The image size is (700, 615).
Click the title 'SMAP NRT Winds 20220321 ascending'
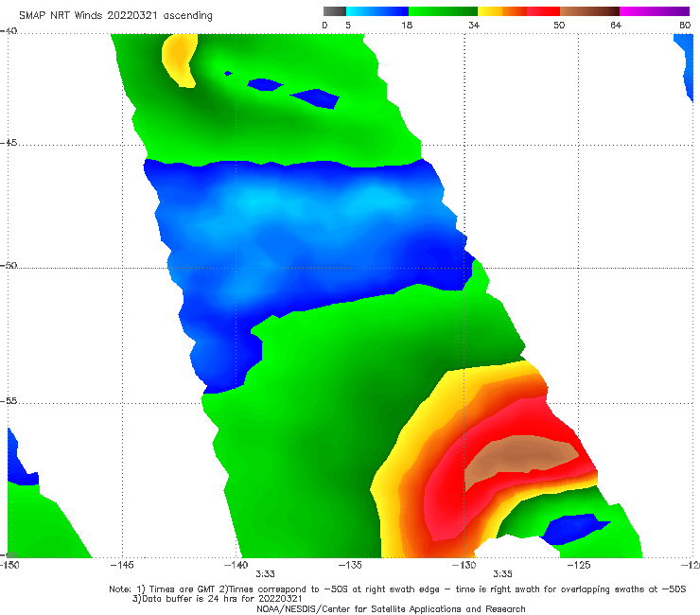point(115,16)
